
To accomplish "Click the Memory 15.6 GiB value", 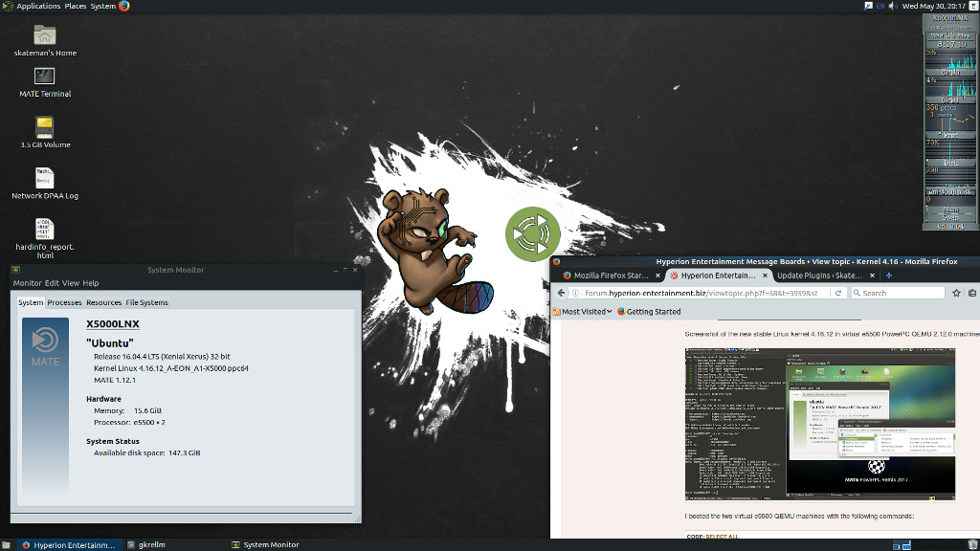I will coord(147,411).
